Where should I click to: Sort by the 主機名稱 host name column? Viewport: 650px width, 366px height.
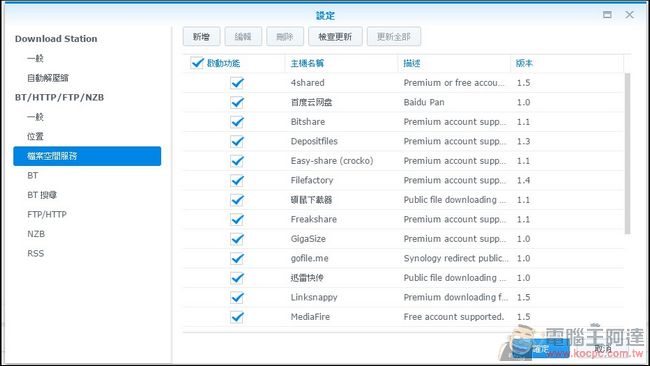(x=307, y=63)
